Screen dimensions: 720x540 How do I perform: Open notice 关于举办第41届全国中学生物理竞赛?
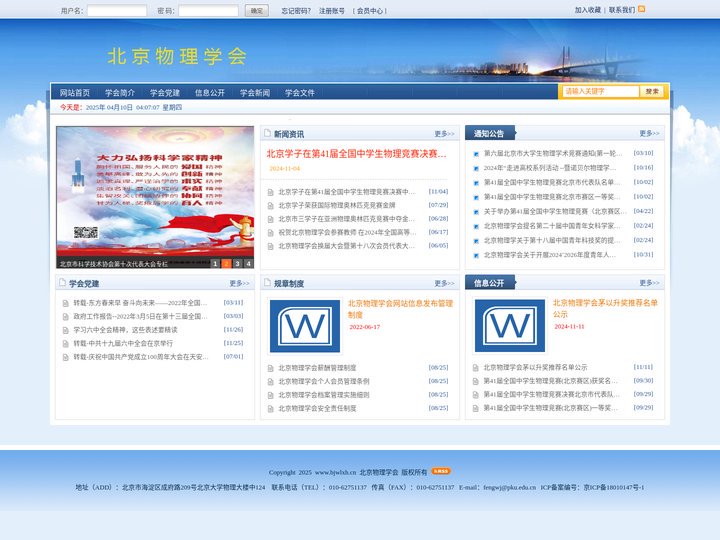555,211
